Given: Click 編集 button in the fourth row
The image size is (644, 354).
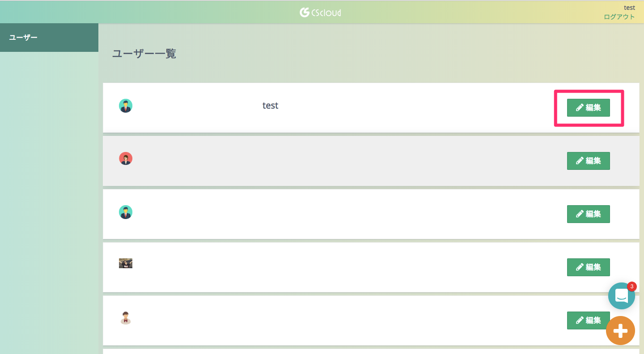Looking at the screenshot, I should pyautogui.click(x=588, y=267).
